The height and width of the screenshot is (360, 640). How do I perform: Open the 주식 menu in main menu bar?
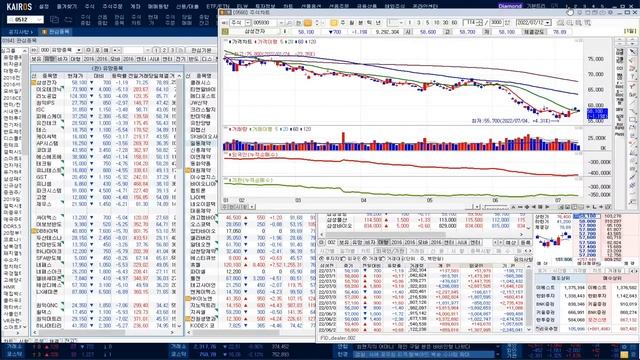pos(89,7)
